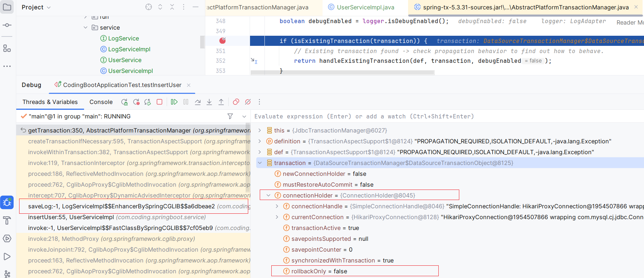Screen dimensions: 644x278
Task: Toggle breakpoint at line 350
Action: 223,40
